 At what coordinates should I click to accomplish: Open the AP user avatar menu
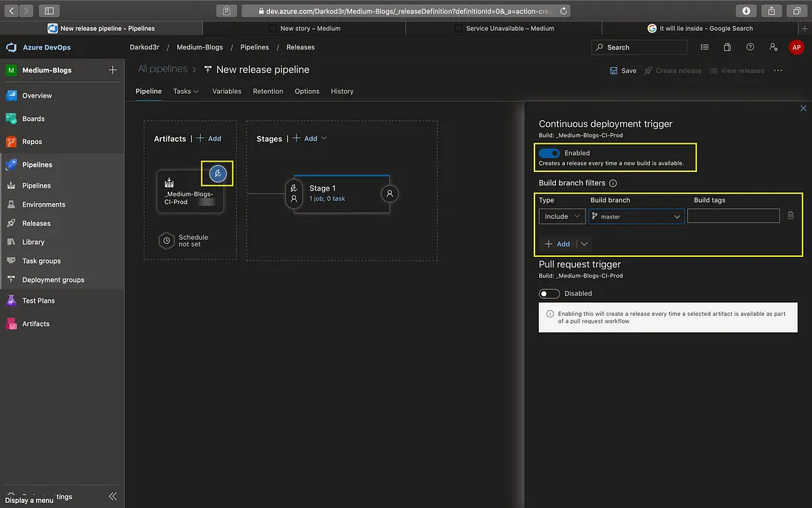[796, 47]
